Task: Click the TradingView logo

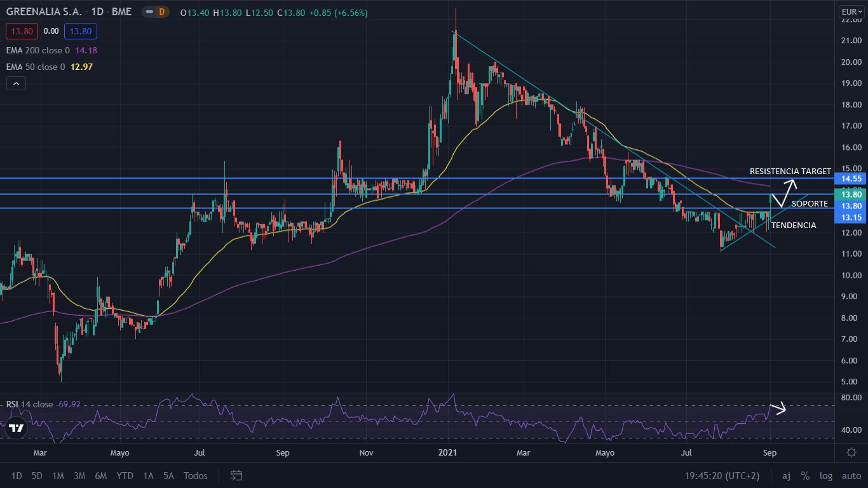Action: tap(17, 428)
